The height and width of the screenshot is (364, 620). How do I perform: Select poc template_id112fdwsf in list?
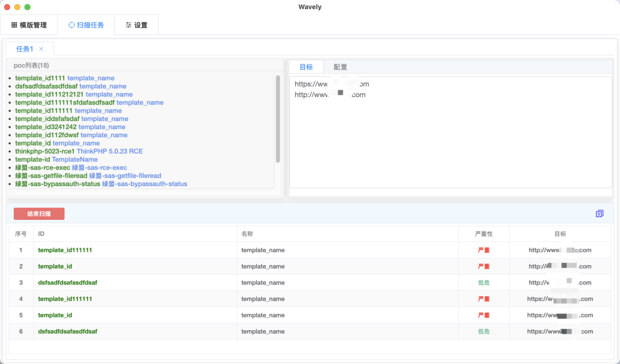71,135
